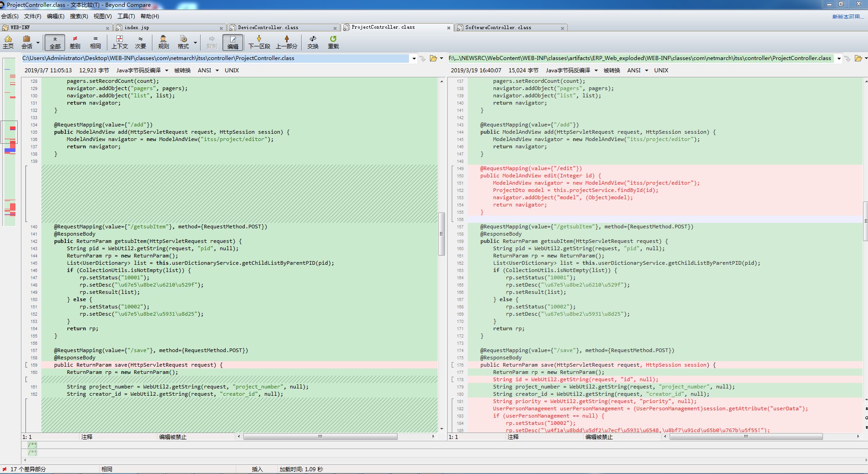Open the left ANSI encoding dropdown
868x474 pixels.
click(208, 71)
